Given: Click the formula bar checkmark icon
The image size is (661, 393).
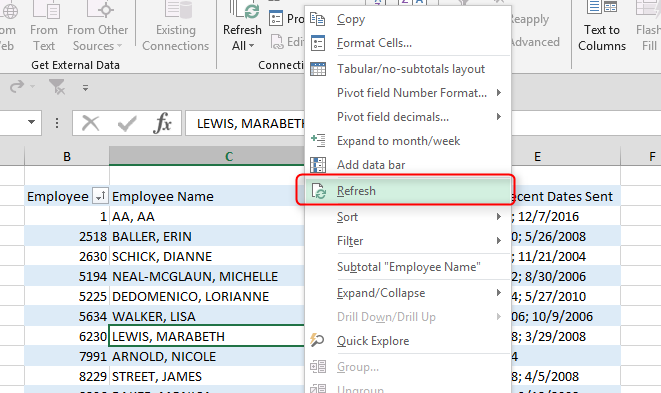Looking at the screenshot, I should point(127,124).
